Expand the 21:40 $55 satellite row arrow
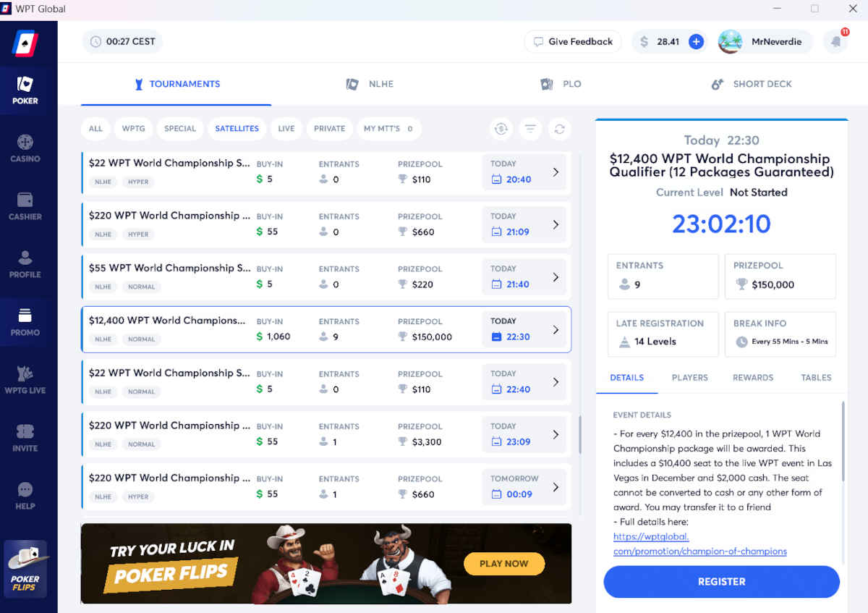 (556, 277)
